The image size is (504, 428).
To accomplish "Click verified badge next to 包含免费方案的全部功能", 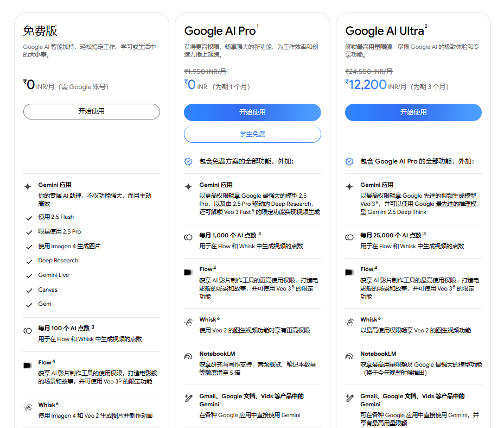I will tap(188, 161).
